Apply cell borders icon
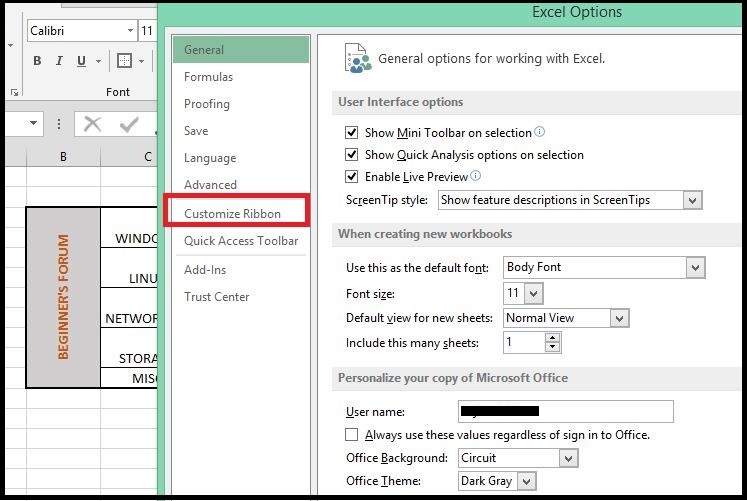747x501 pixels. click(124, 61)
